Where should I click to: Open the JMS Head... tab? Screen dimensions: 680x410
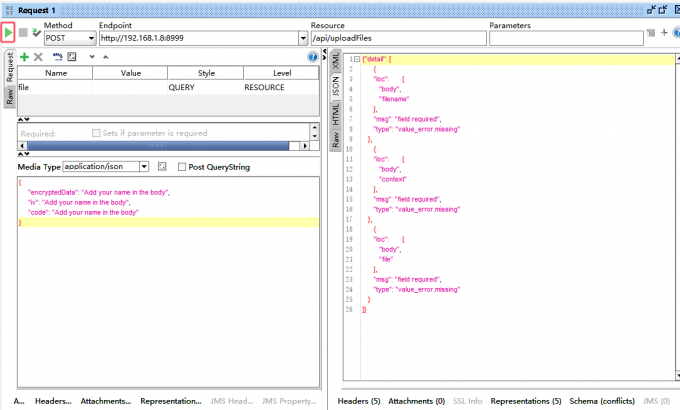232,401
